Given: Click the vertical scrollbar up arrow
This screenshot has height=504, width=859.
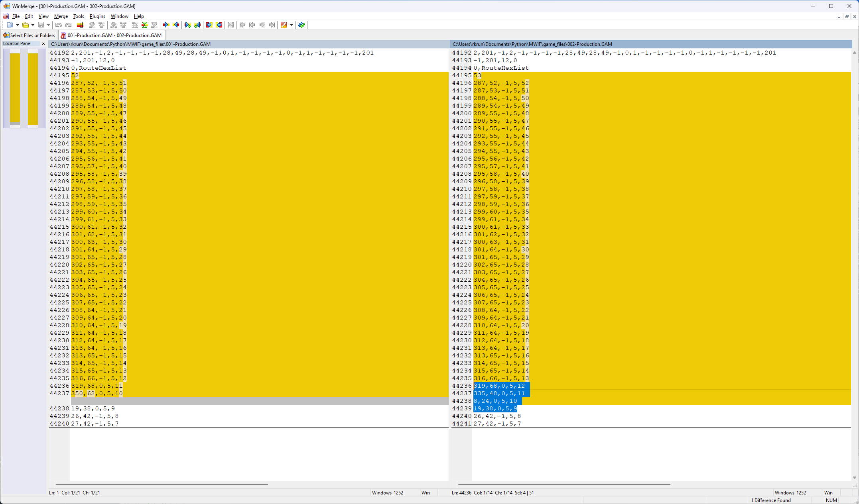Looking at the screenshot, I should coord(855,53).
